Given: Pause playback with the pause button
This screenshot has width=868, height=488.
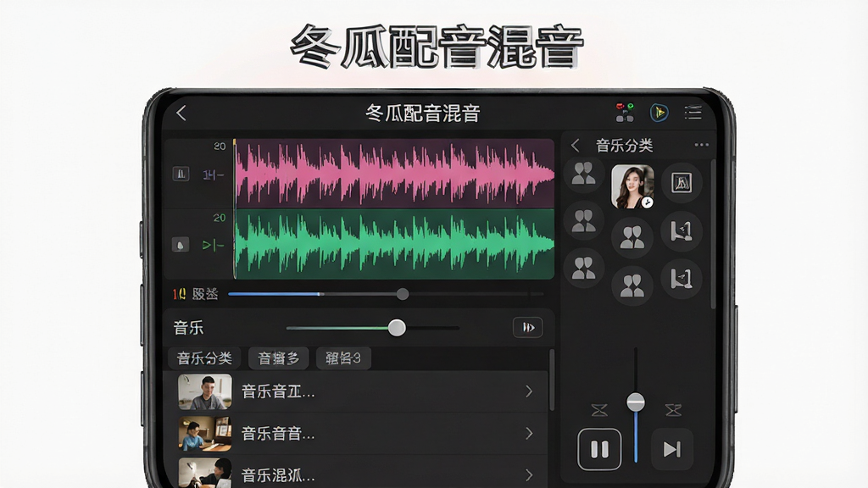Looking at the screenshot, I should click(599, 449).
